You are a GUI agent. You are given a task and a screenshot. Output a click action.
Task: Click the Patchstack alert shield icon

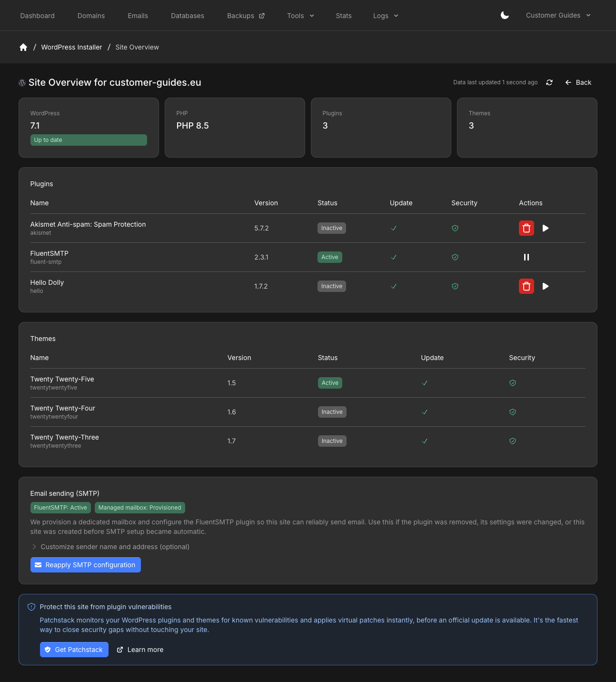(31, 607)
